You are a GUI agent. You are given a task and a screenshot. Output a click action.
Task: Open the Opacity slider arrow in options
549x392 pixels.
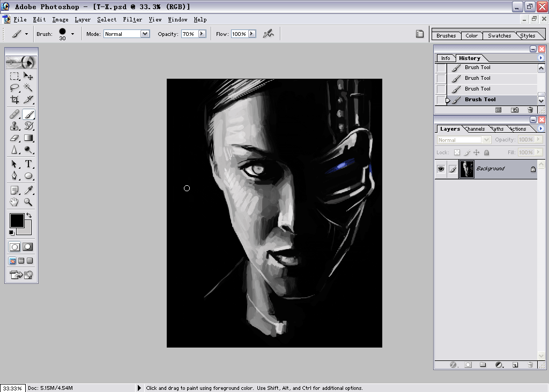tap(202, 34)
